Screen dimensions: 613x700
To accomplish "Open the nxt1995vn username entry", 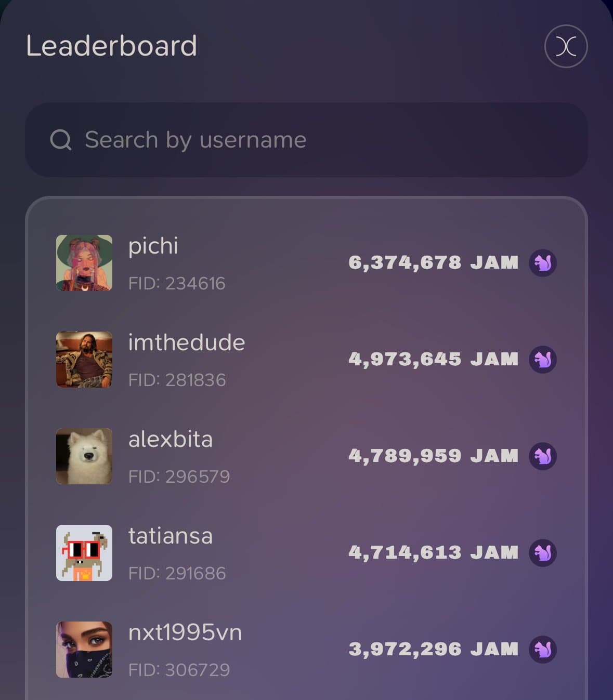I will [185, 633].
